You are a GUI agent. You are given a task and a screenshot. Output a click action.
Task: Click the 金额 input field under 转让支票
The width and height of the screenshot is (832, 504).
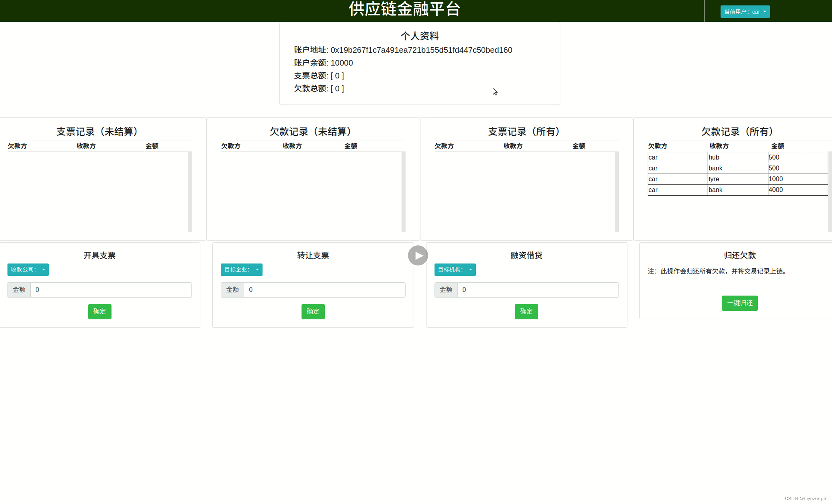click(x=325, y=290)
